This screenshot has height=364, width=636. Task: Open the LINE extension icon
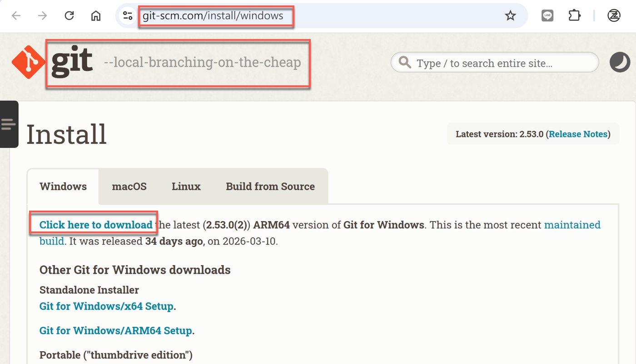pos(547,16)
